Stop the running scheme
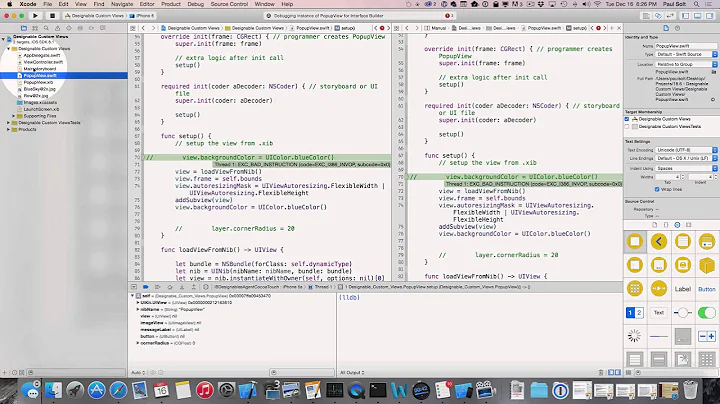Viewport: 720px width, 404px height. (52, 16)
